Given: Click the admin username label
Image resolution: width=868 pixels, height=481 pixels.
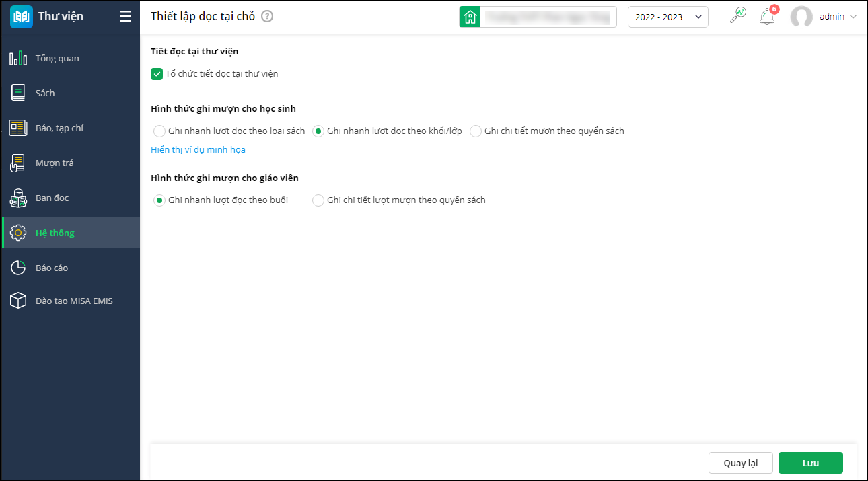Looking at the screenshot, I should point(832,17).
